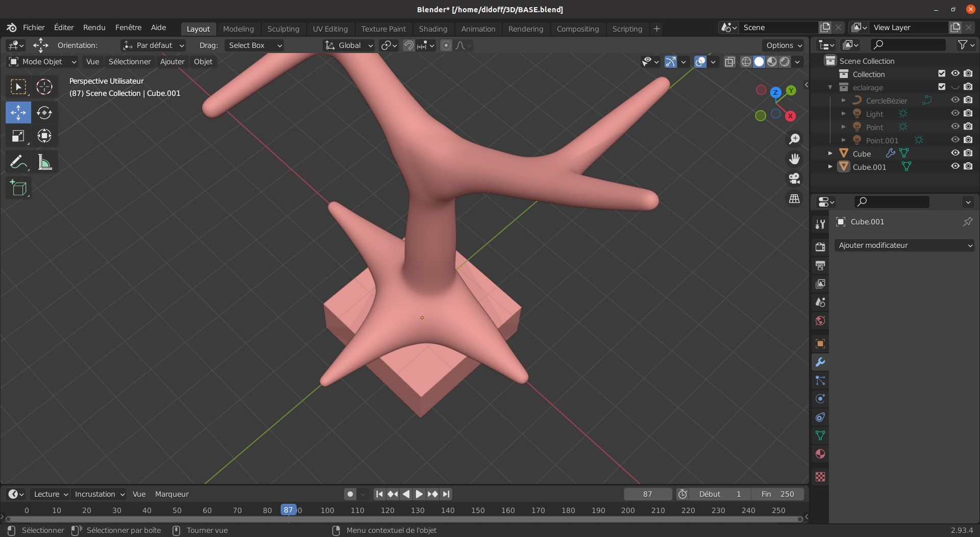
Task: Hide Cube.001 with its eye icon
Action: (955, 166)
